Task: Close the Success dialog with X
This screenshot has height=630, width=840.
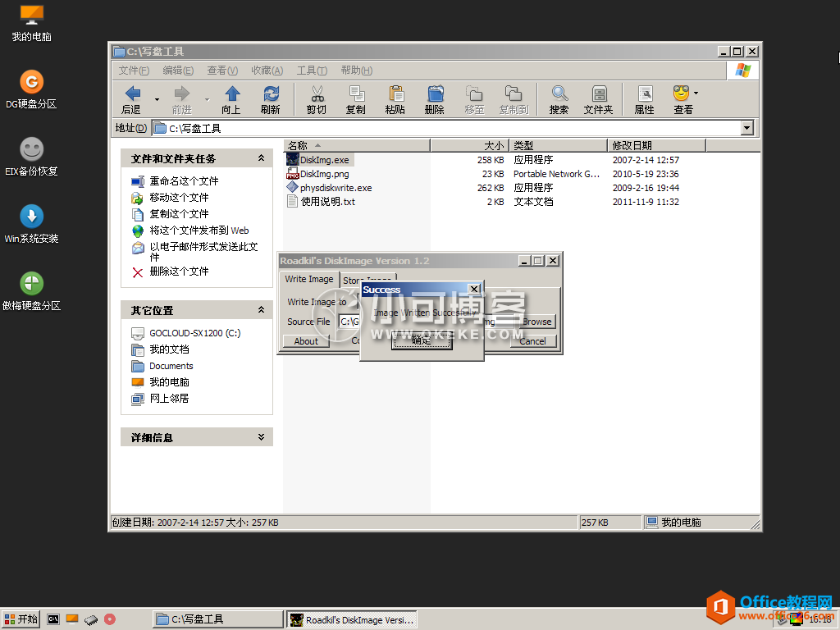Action: [x=474, y=290]
